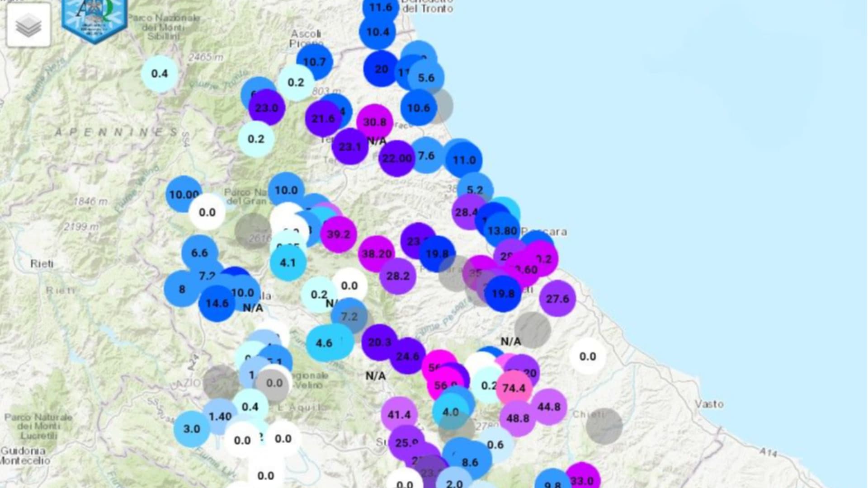Open the 74.4 pink marker details

(513, 388)
